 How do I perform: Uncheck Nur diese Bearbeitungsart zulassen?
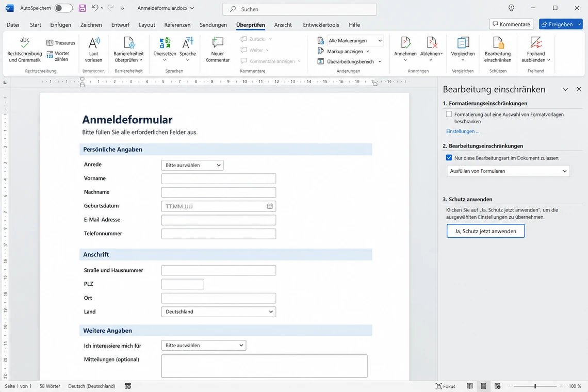point(449,157)
